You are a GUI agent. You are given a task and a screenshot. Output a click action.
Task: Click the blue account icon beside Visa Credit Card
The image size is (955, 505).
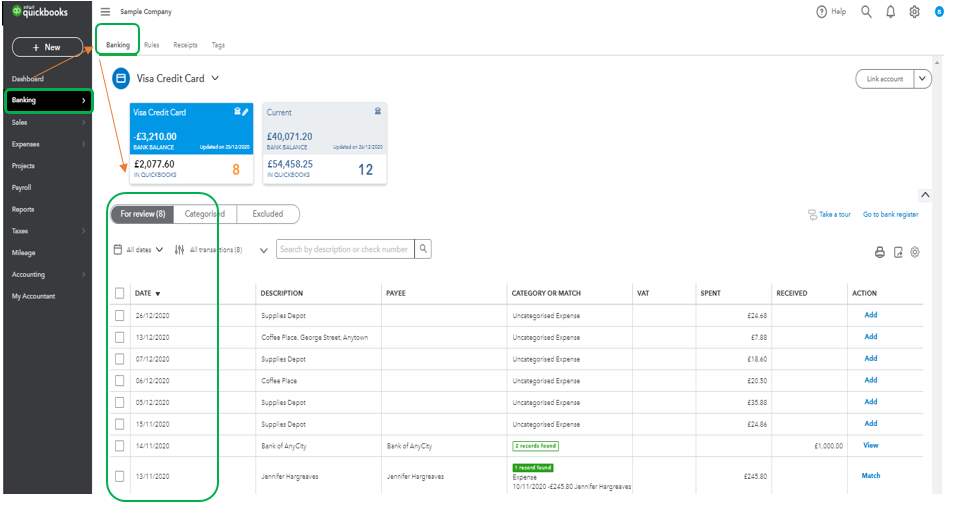(121, 79)
